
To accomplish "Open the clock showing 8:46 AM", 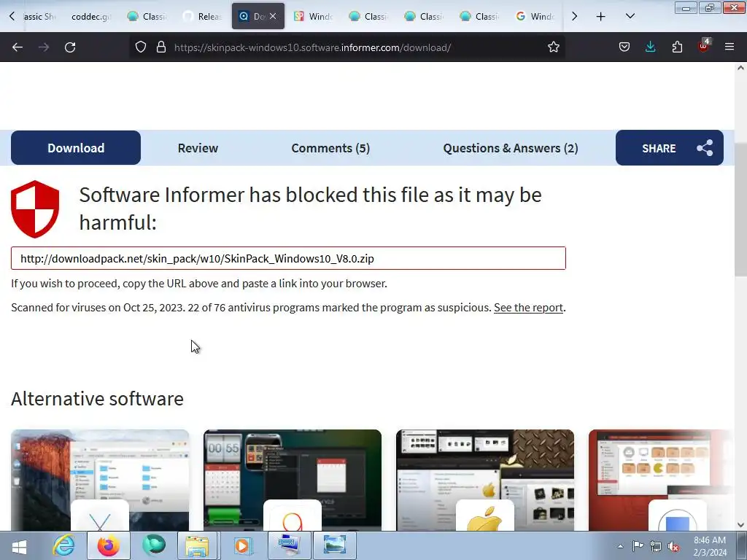I will (x=710, y=545).
